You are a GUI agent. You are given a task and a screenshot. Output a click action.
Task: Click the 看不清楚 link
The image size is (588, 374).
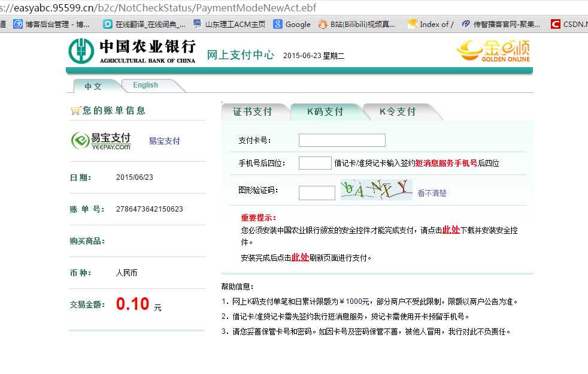pyautogui.click(x=432, y=193)
